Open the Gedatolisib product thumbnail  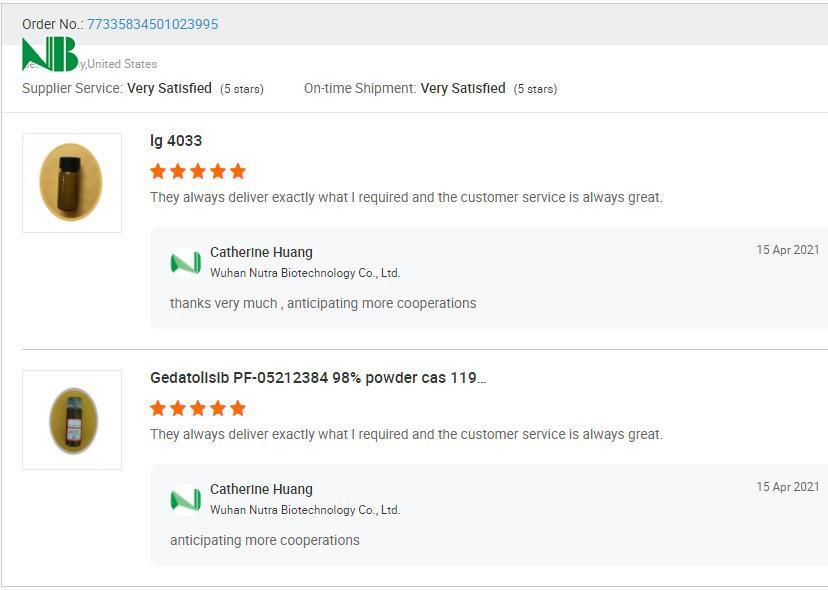pyautogui.click(x=73, y=420)
